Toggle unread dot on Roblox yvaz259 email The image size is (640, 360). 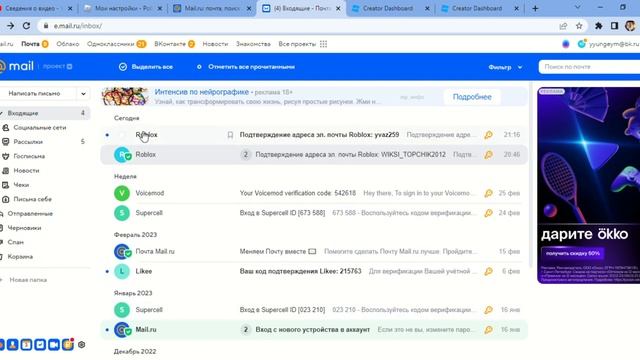click(107, 135)
